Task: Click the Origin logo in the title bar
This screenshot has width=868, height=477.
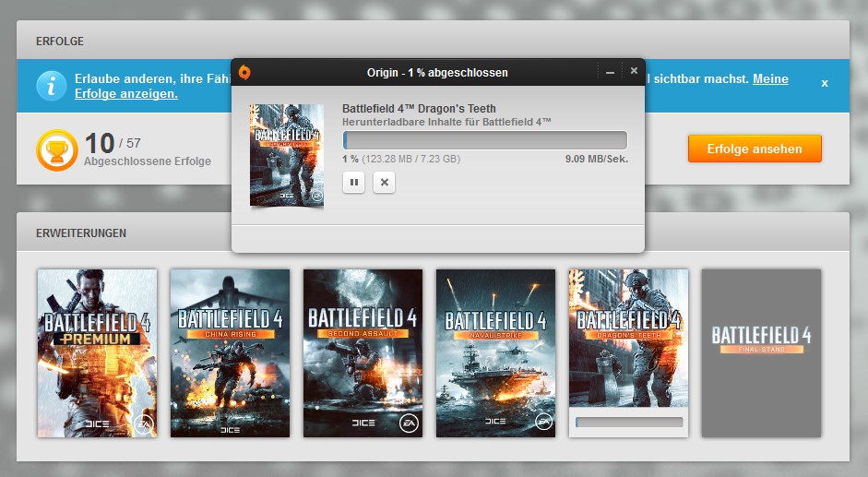Action: (244, 72)
